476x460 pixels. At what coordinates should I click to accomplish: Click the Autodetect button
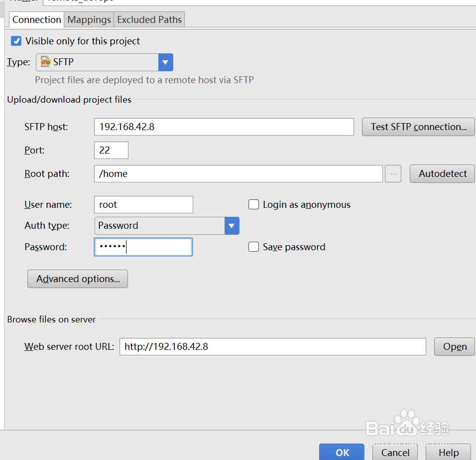pos(442,174)
